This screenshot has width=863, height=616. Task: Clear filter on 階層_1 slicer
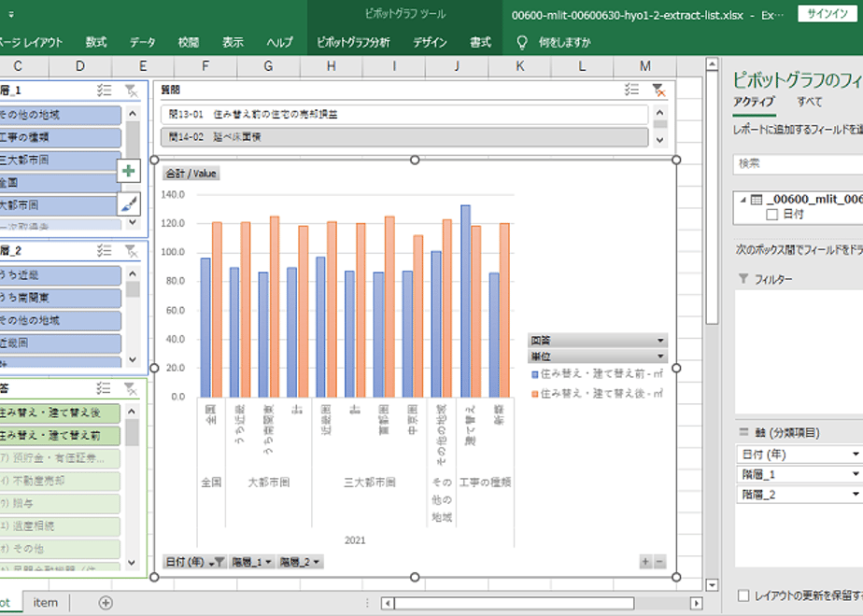(x=131, y=91)
